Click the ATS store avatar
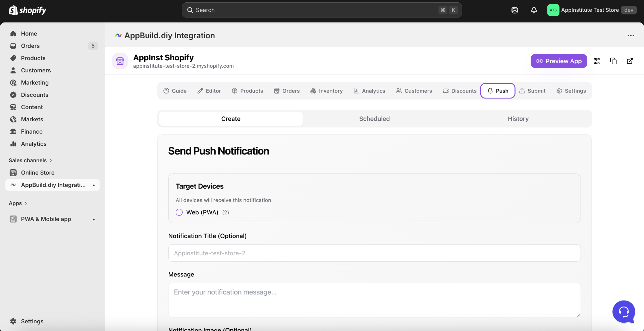This screenshot has height=331, width=644. [x=553, y=10]
